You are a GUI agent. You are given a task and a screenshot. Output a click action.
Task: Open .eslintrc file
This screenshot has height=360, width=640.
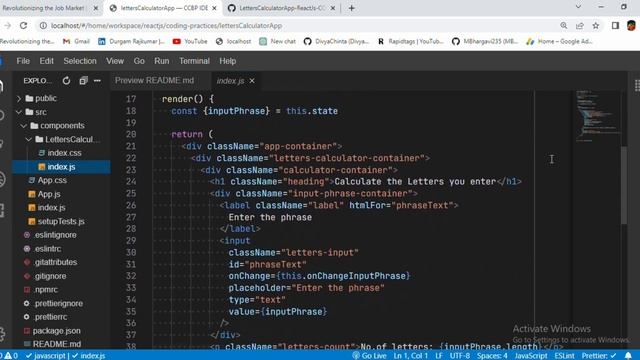point(47,249)
